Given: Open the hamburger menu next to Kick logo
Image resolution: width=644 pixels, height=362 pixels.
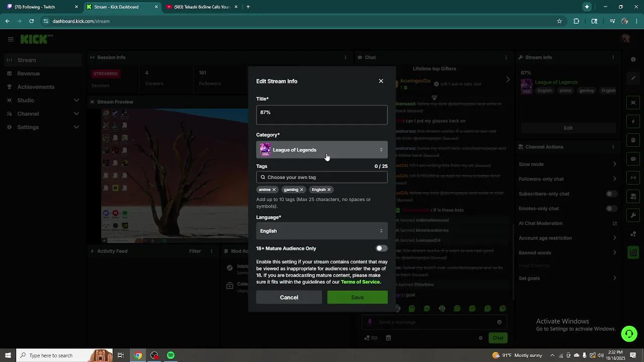Looking at the screenshot, I should [x=11, y=39].
